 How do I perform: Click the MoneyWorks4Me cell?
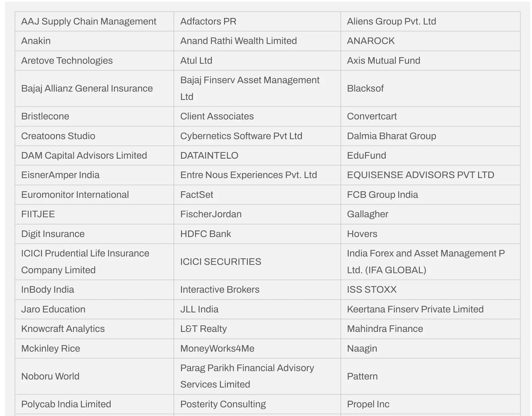pyautogui.click(x=217, y=348)
